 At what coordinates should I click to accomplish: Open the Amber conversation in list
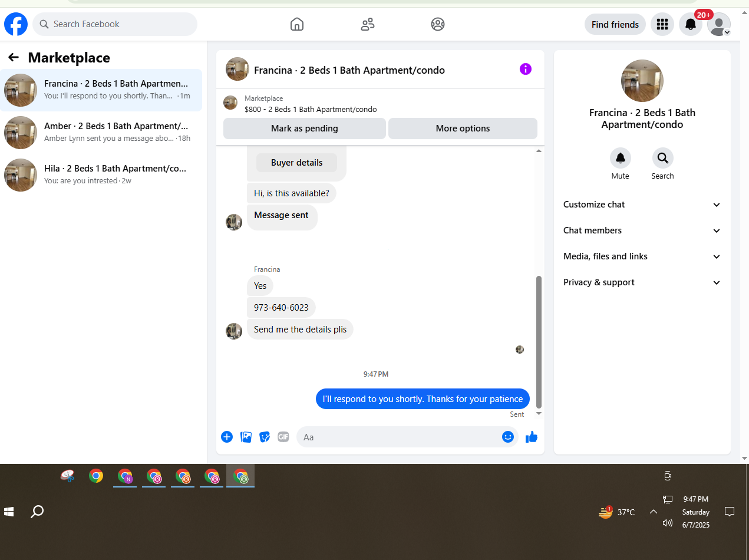tap(101, 133)
